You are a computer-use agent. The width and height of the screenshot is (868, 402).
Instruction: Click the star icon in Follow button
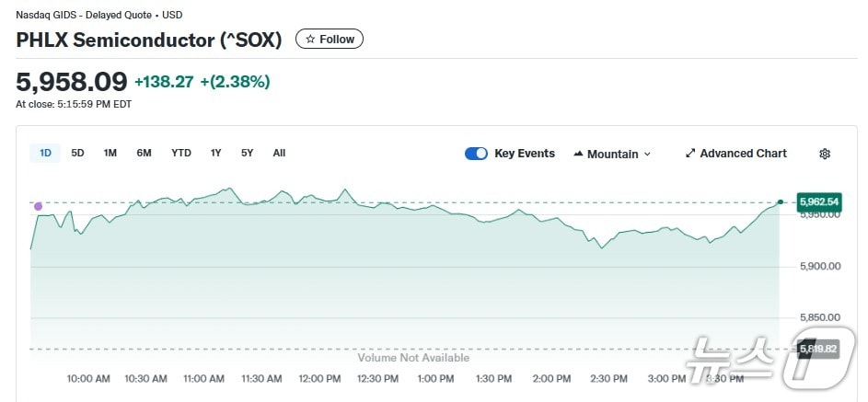[x=310, y=40]
